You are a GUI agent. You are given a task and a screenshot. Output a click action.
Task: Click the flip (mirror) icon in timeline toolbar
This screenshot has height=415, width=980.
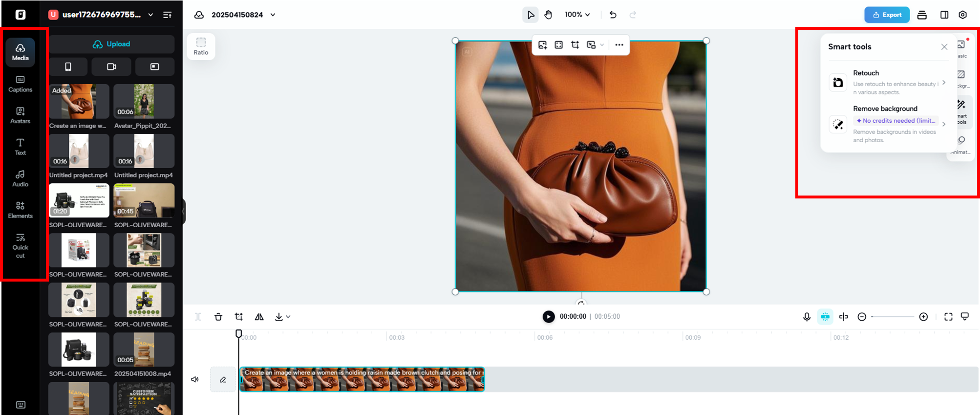click(259, 317)
